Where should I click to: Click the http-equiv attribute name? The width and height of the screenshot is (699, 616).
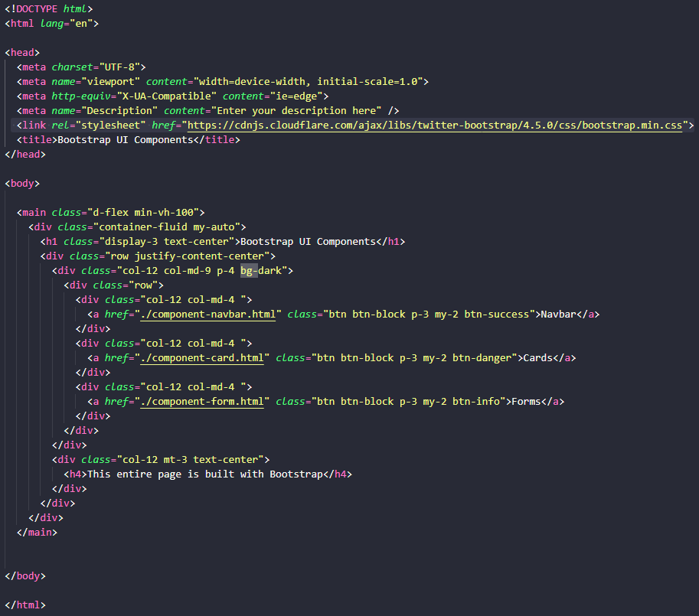pyautogui.click(x=81, y=96)
